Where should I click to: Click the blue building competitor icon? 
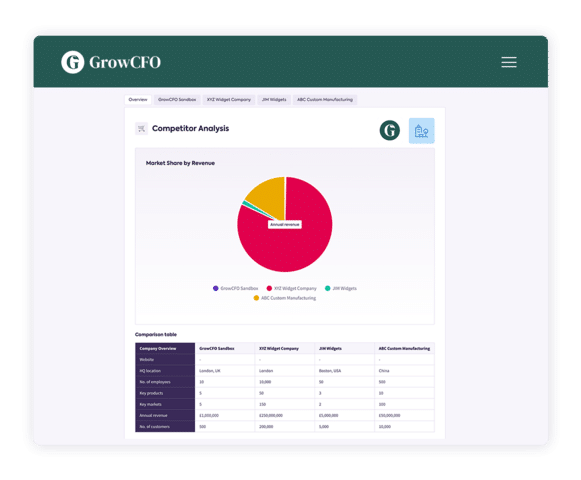coord(421,130)
